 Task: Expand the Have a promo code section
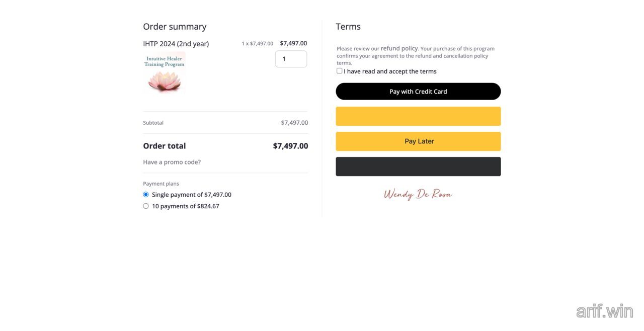(x=172, y=161)
